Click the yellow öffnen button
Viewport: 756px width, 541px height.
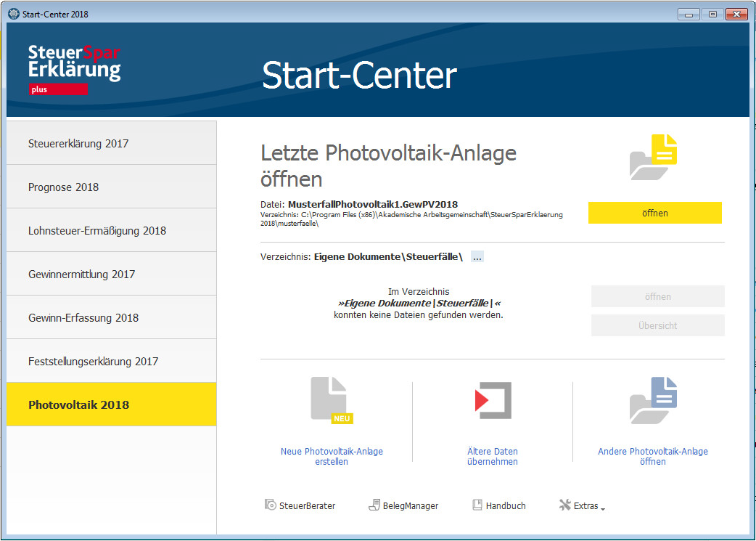click(654, 213)
